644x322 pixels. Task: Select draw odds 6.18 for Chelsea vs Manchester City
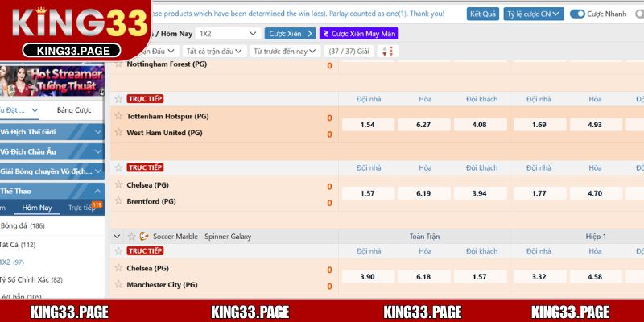(x=424, y=276)
